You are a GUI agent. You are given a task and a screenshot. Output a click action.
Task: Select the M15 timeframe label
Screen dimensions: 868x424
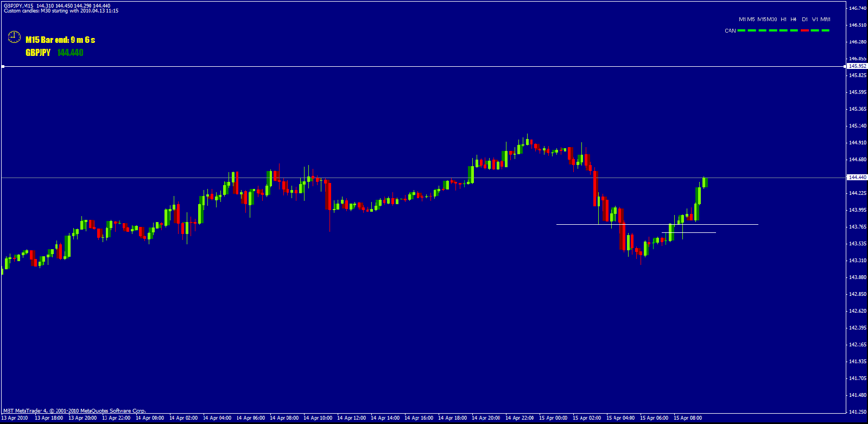[x=762, y=20]
